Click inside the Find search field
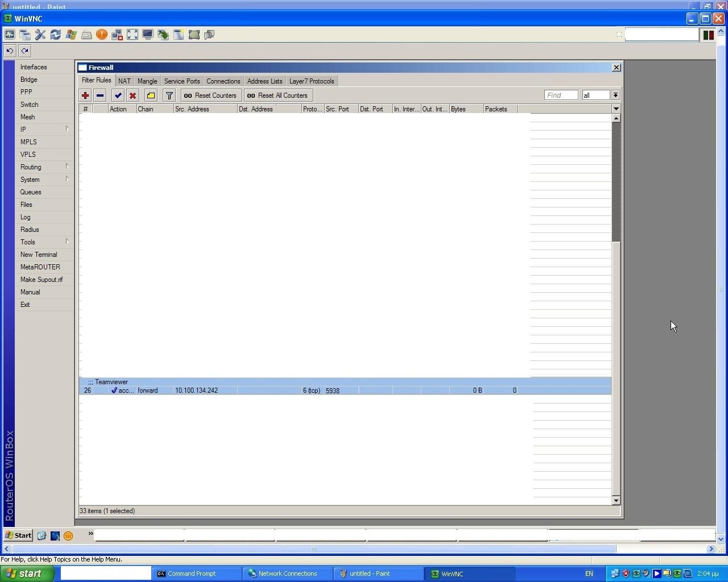This screenshot has height=582, width=728. 561,95
